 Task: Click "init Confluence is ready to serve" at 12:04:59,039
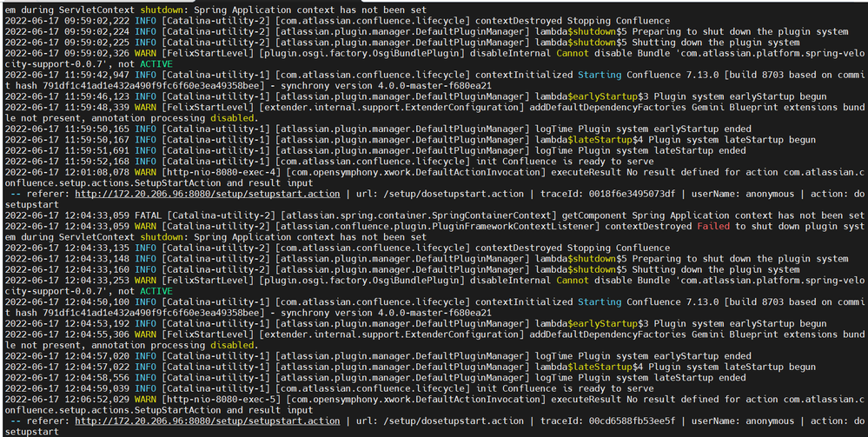coord(564,388)
